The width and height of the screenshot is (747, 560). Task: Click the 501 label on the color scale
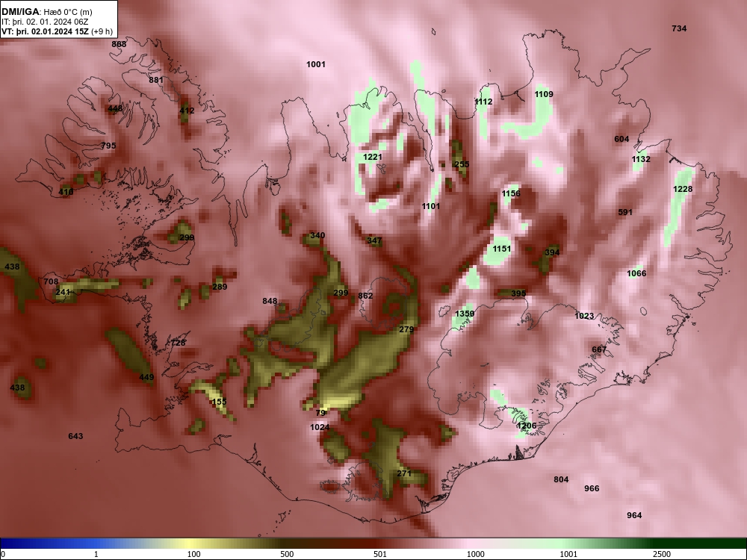coord(380,554)
